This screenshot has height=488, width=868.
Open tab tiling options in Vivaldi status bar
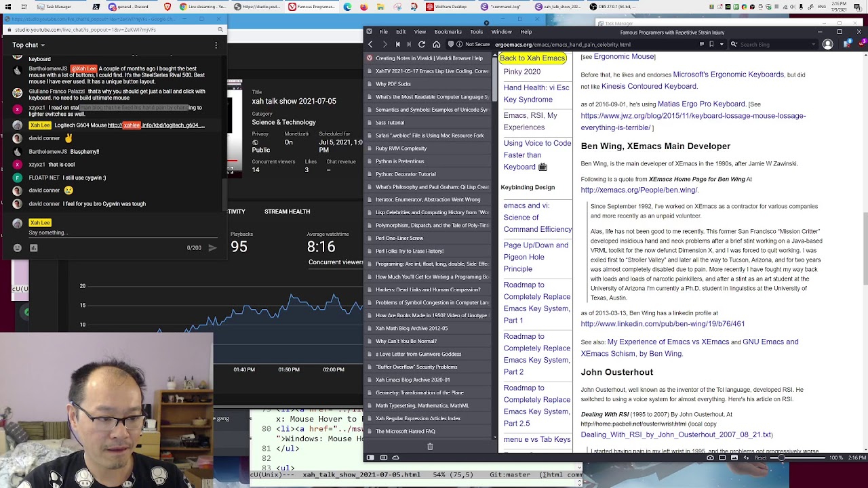click(x=383, y=457)
